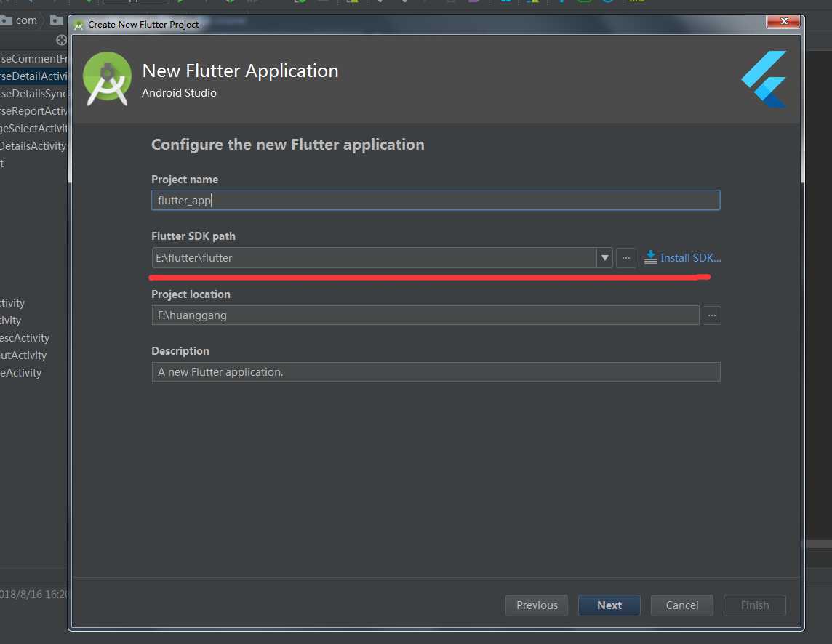Click the Description input field
This screenshot has width=832, height=644.
point(436,372)
